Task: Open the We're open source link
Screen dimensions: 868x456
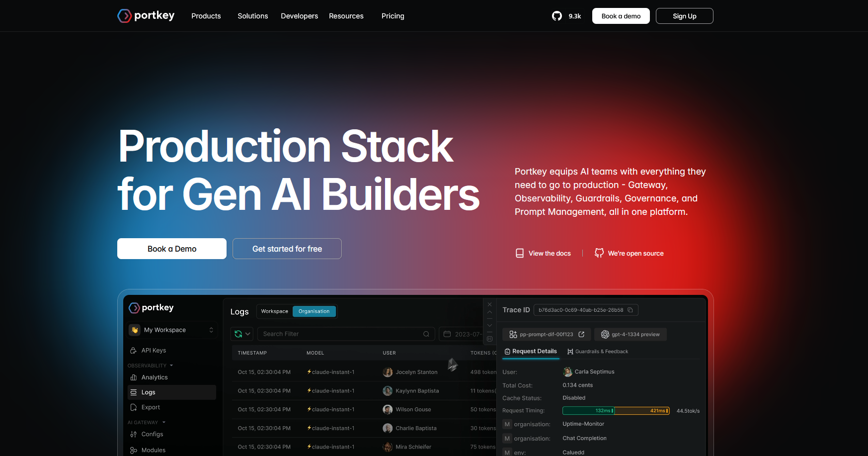Action: click(x=629, y=253)
